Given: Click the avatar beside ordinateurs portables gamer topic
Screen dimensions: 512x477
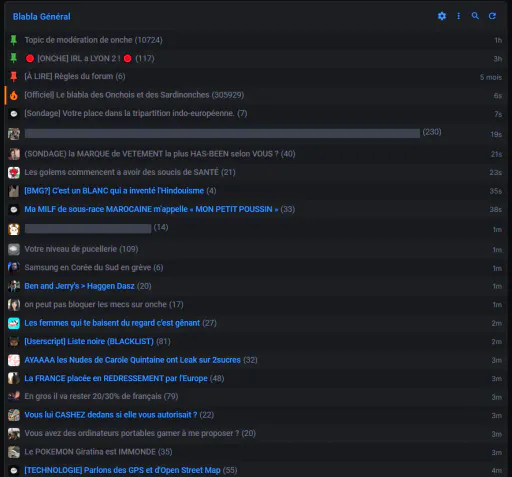Looking at the screenshot, I should click(14, 433).
